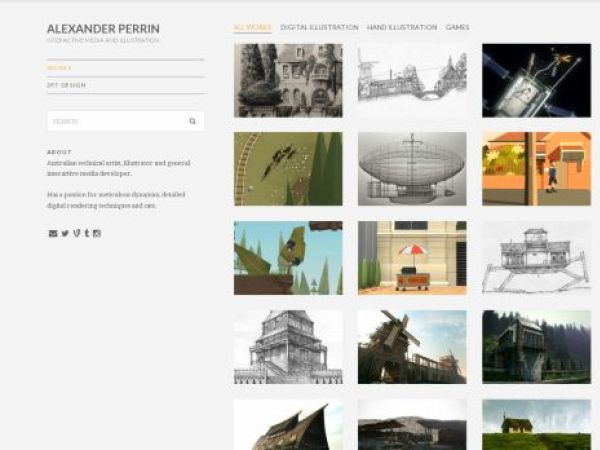The width and height of the screenshot is (600, 450).
Task: Open the space satellite artwork thumbnail
Action: pyautogui.click(x=536, y=80)
